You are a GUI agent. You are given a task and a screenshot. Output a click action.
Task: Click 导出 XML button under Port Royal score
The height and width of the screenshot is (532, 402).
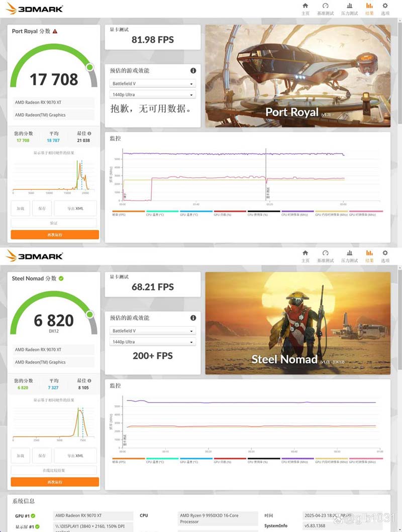pyautogui.click(x=75, y=208)
